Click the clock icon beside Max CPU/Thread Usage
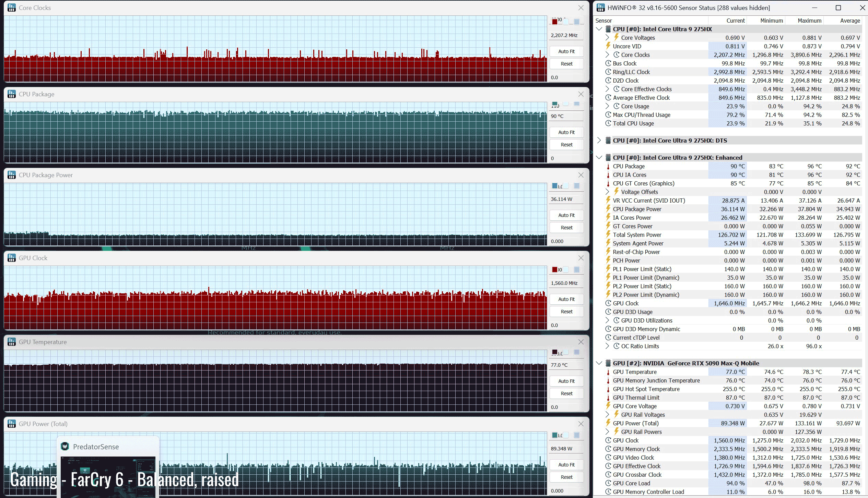The image size is (868, 498). pos(608,114)
